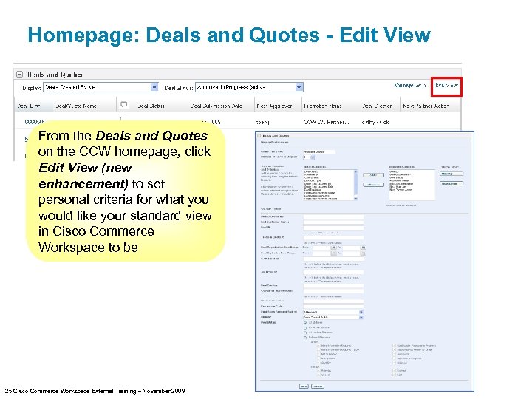Click the Move Up column order button

click(x=451, y=174)
